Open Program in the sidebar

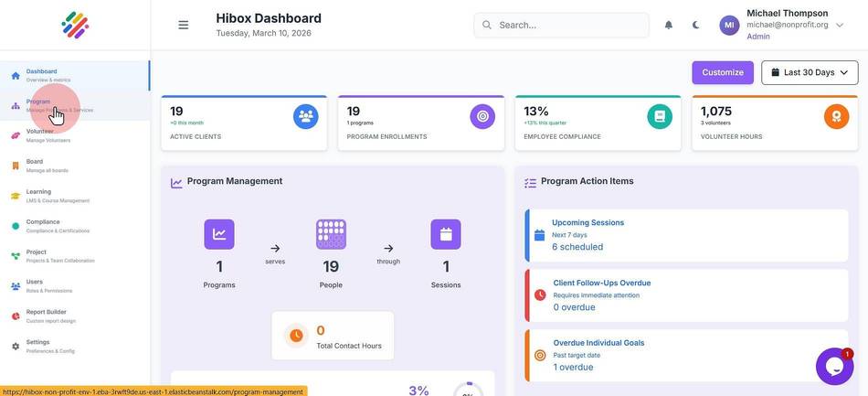pos(75,106)
